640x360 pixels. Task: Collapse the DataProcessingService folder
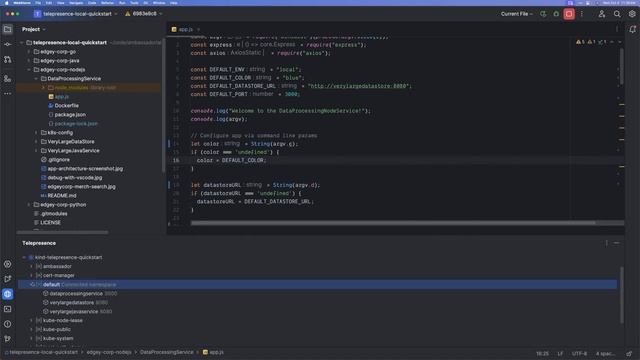[x=36, y=79]
